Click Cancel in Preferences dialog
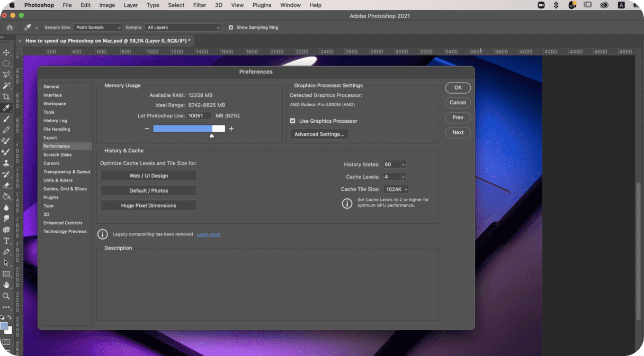This screenshot has height=356, width=644. 458,103
